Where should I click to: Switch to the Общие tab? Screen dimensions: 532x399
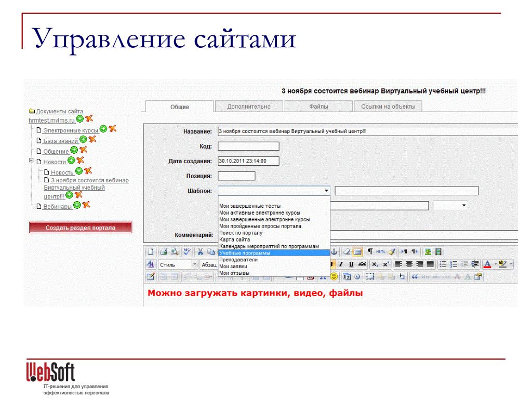[x=179, y=107]
